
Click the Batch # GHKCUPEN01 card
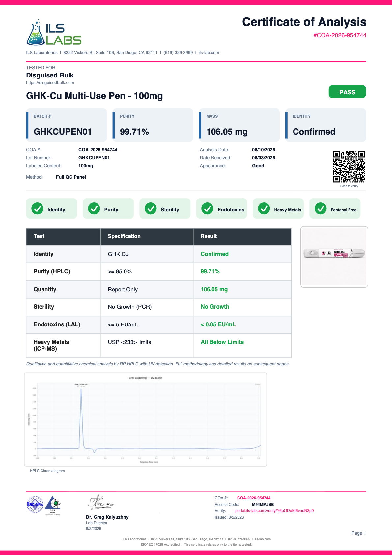tap(67, 125)
